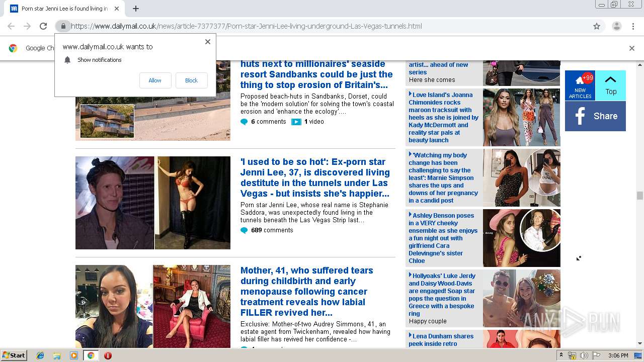Jump to Top of page
The width and height of the screenshot is (644, 362).
coord(611,85)
